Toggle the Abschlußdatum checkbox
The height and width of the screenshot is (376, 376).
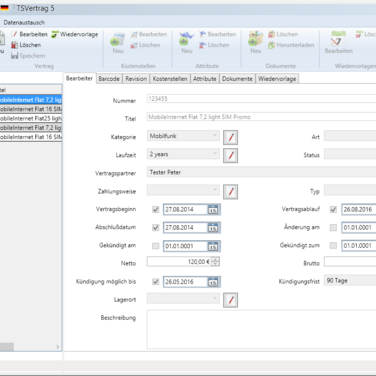pos(155,228)
